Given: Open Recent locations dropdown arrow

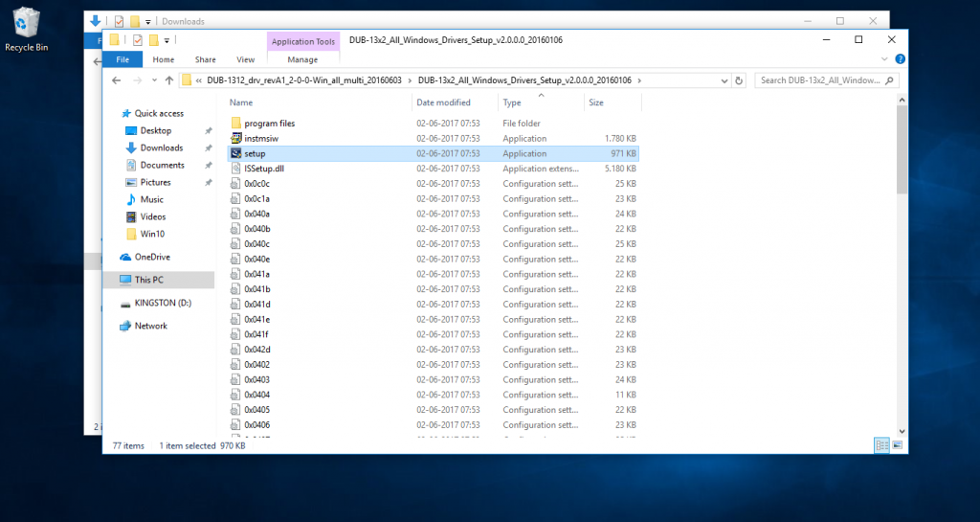Looking at the screenshot, I should click(x=154, y=80).
